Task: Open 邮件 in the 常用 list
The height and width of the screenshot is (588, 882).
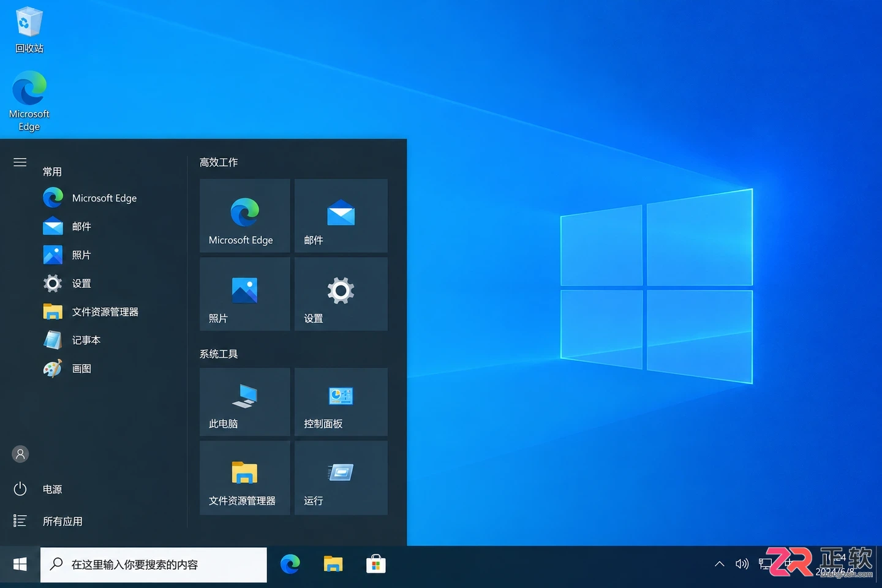Action: 67,227
